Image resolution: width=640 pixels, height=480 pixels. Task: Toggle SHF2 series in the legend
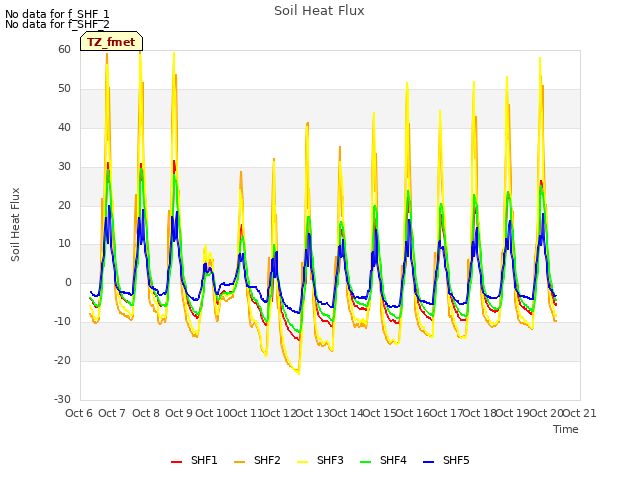click(x=257, y=460)
